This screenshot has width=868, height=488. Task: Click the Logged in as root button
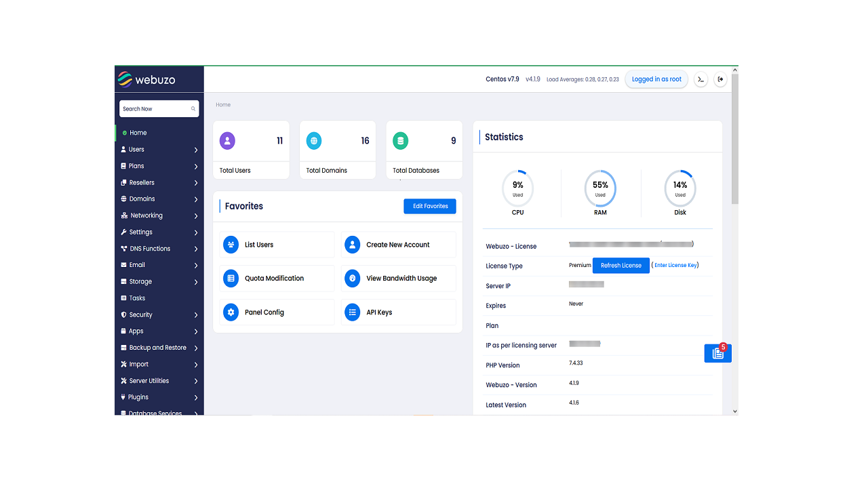(656, 79)
